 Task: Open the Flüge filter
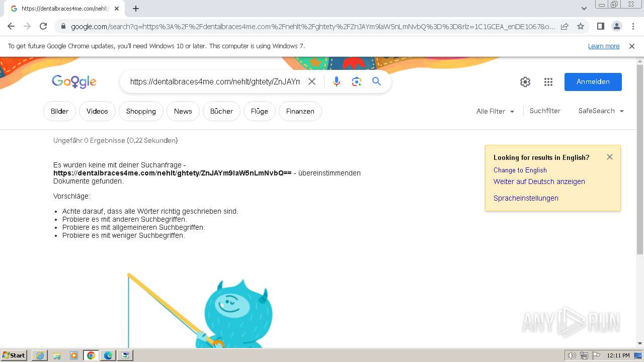pos(260,111)
